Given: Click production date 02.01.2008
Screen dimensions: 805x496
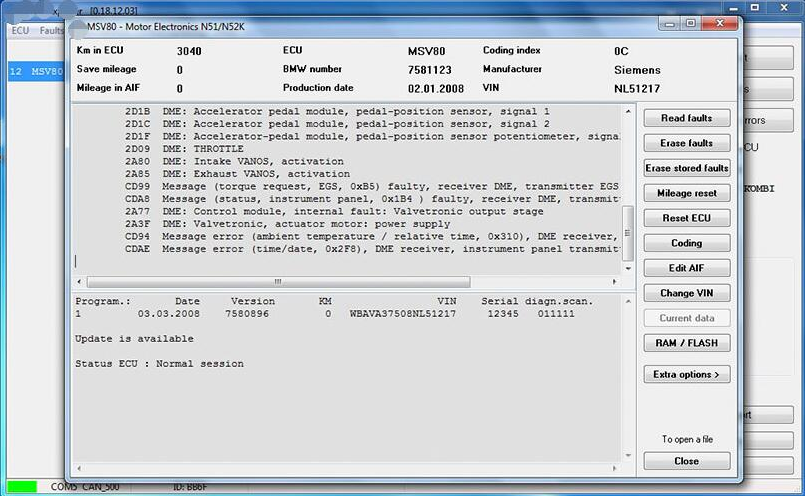Looking at the screenshot, I should coord(435,89).
